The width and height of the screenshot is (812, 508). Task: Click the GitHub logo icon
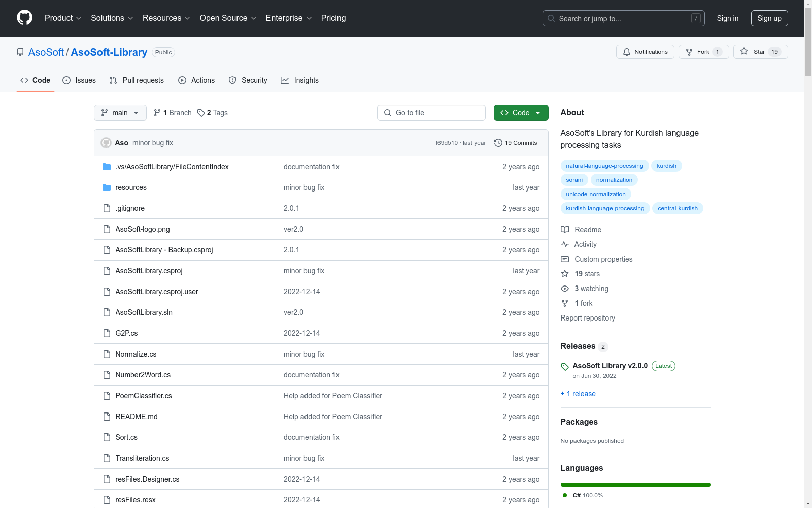pos(24,18)
